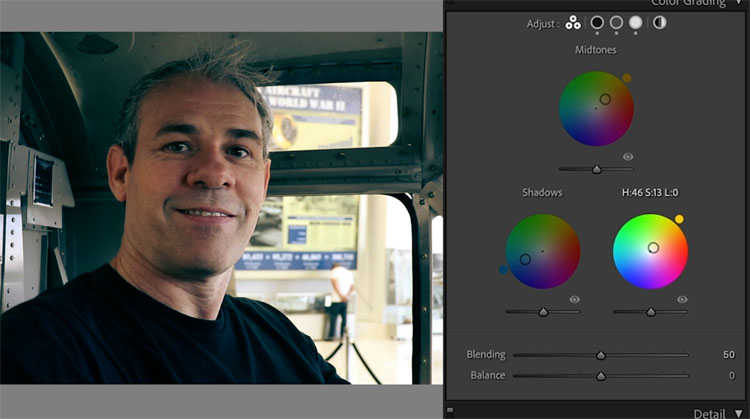Image resolution: width=750 pixels, height=419 pixels.
Task: Switch to Highlights adjust mode icon
Action: (x=636, y=22)
